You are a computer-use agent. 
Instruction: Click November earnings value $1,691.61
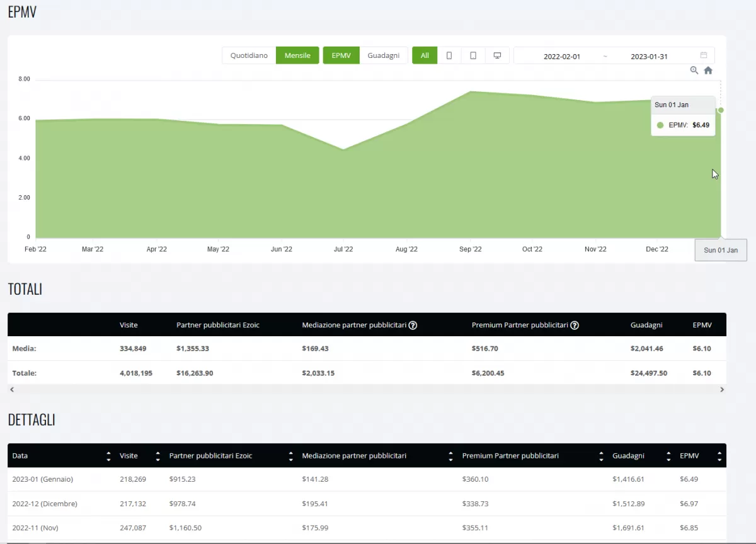tap(628, 528)
